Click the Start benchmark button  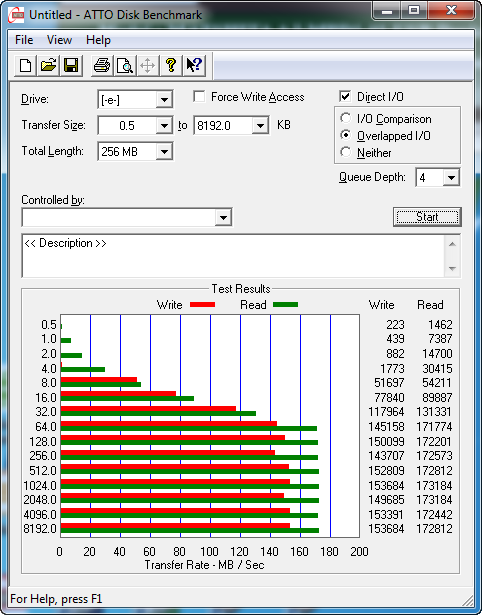coord(427,217)
